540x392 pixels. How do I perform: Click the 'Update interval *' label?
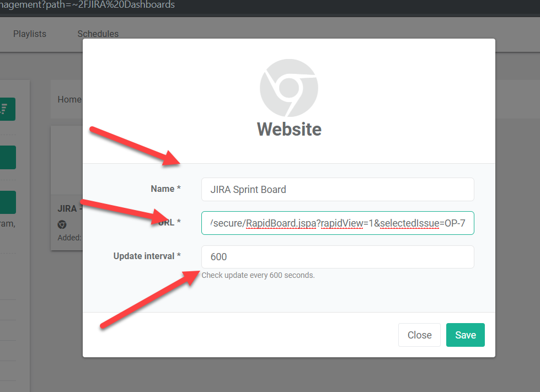147,256
